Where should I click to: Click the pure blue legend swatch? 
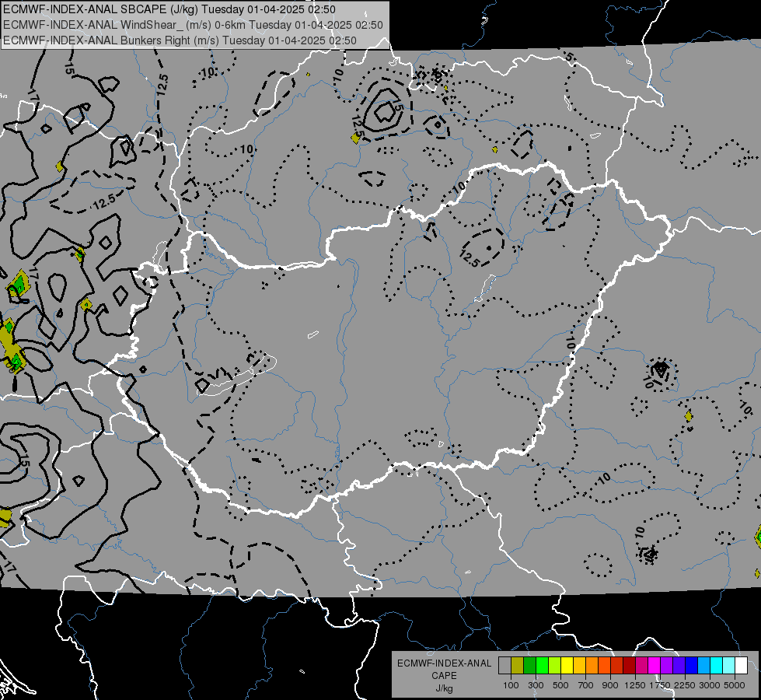point(692,666)
